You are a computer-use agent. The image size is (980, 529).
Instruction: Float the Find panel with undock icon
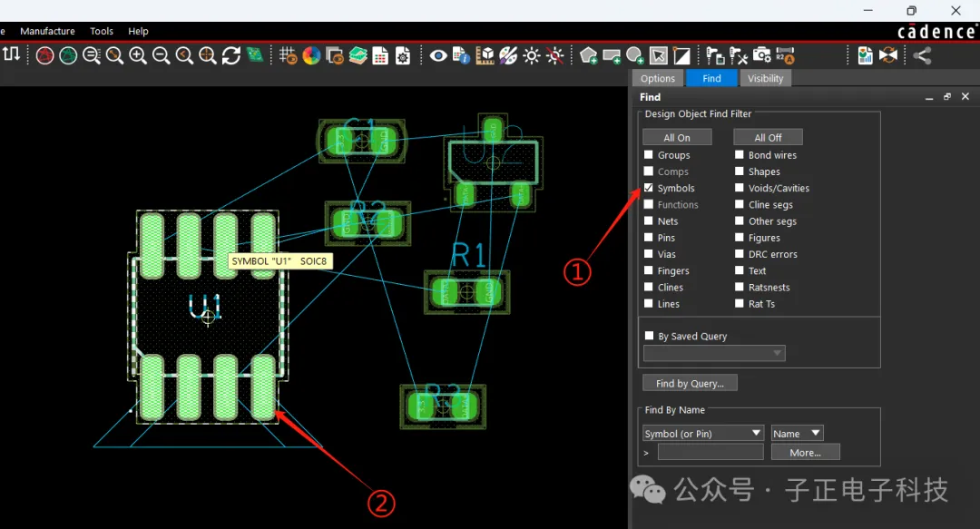point(946,96)
